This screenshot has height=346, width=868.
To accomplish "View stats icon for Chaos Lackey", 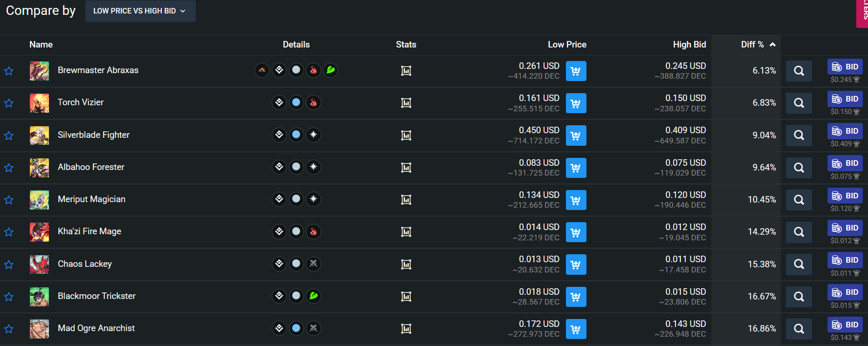I will coord(406,265).
